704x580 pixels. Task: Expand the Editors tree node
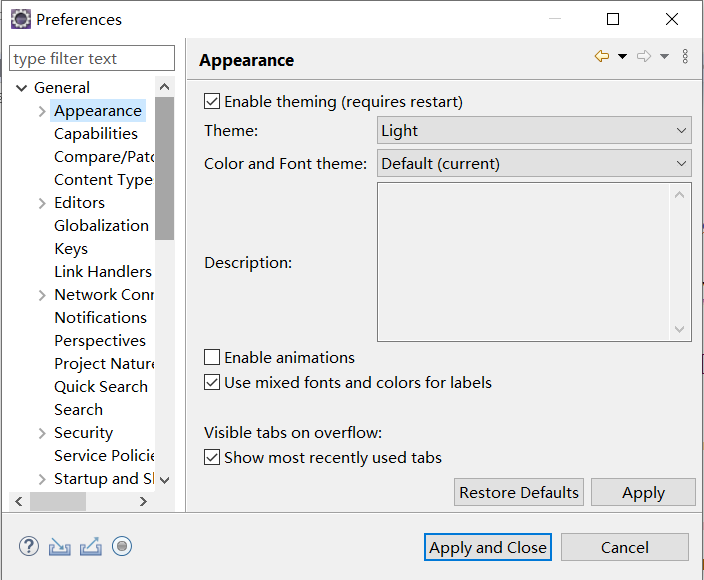pos(42,203)
